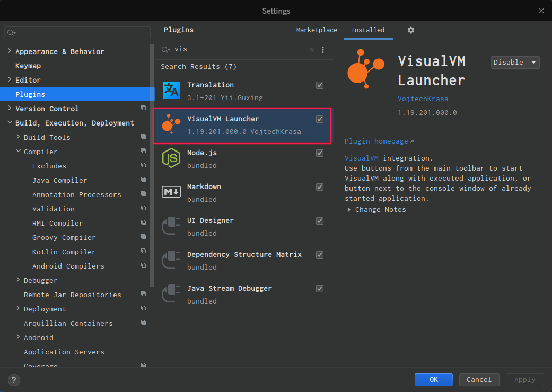Viewport: 552px width, 392px height.
Task: Confirm with the OK button
Action: click(x=434, y=380)
